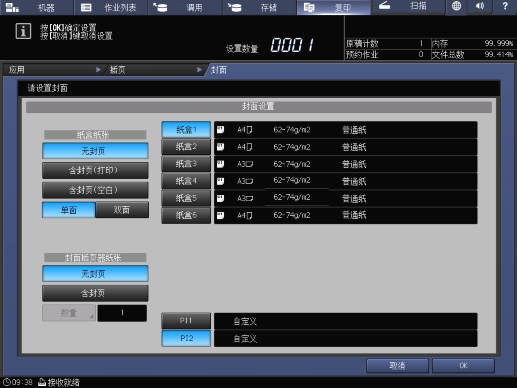Click the paper level icon for 纸盒1

pyautogui.click(x=221, y=130)
